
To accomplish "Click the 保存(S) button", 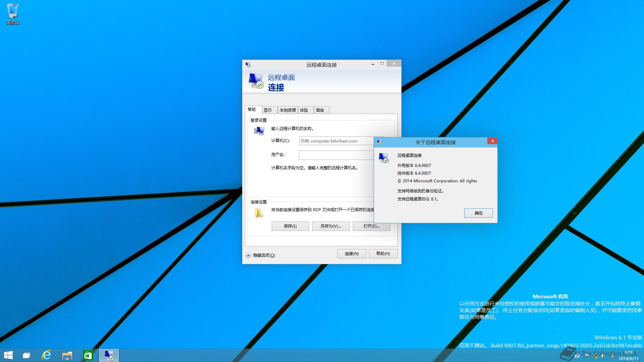I will [290, 226].
